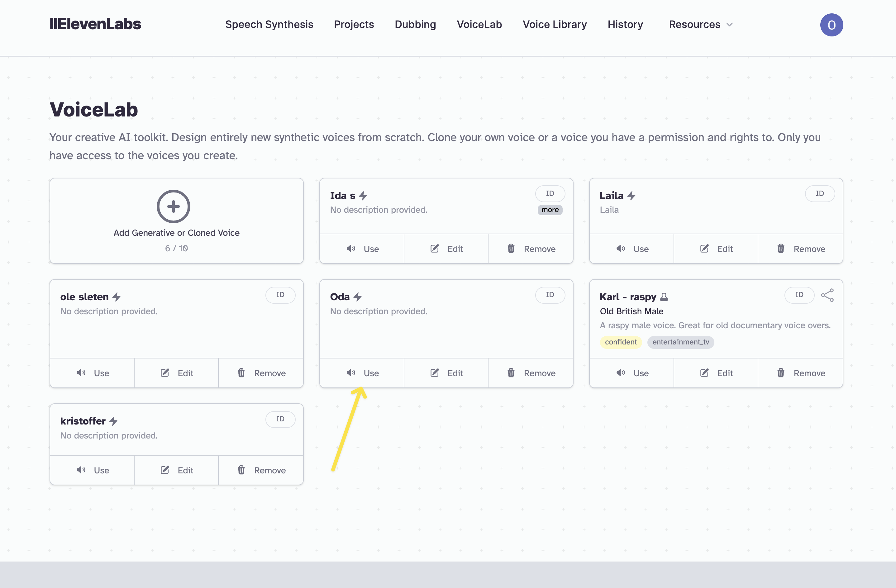Click trash icon for kristoffer voice

pyautogui.click(x=241, y=470)
